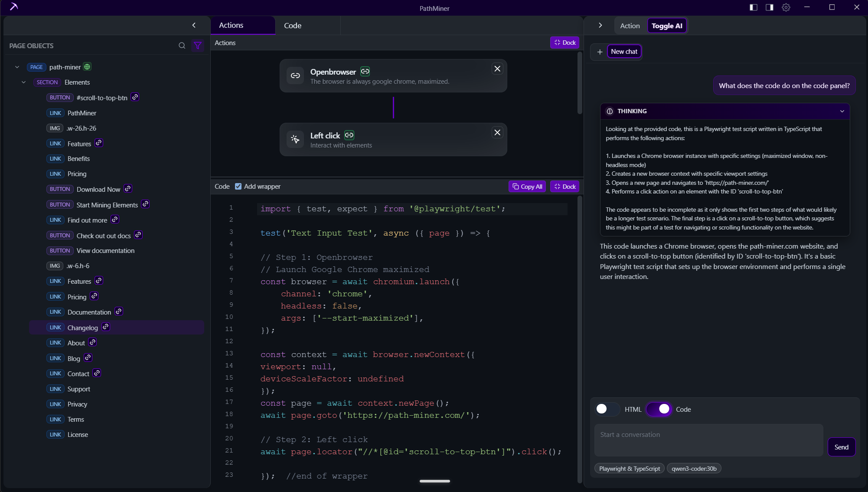Viewport: 868px width, 492px height.
Task: Collapse the THINKING section
Action: pyautogui.click(x=842, y=111)
